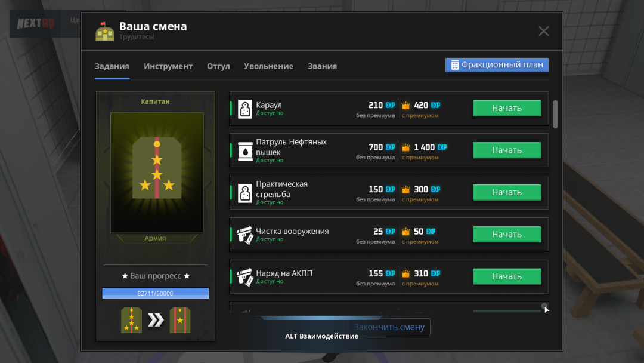Click the Наряд на АКПП task name
The image size is (644, 363).
[284, 273]
